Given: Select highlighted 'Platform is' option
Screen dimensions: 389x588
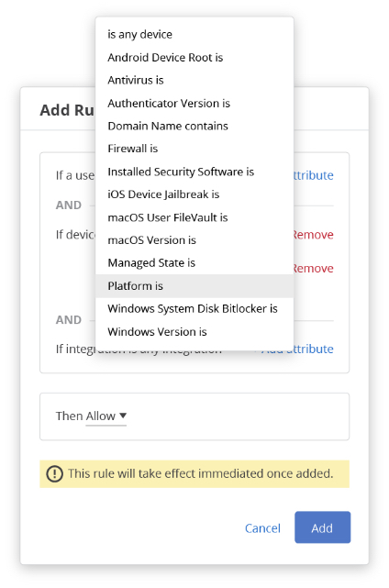Looking at the screenshot, I should pyautogui.click(x=194, y=286).
